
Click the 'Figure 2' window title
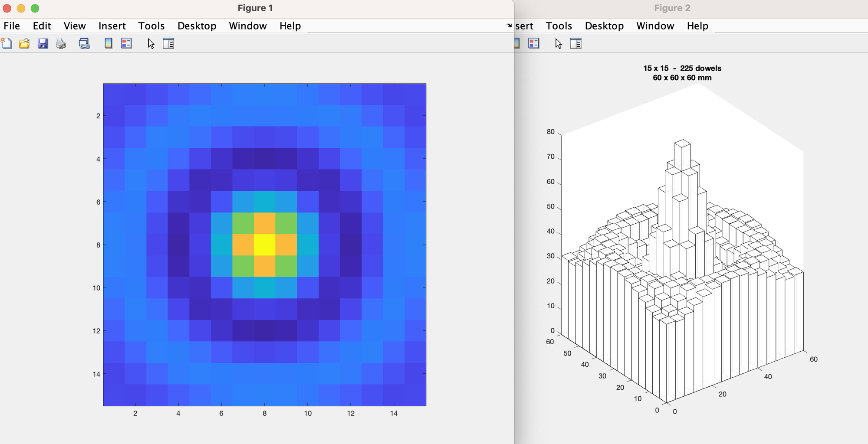(x=672, y=8)
